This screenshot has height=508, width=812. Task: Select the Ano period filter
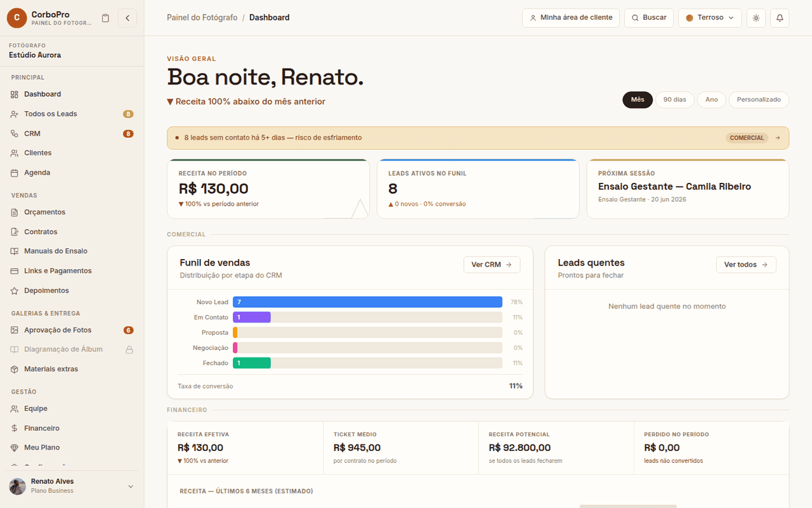pos(712,100)
